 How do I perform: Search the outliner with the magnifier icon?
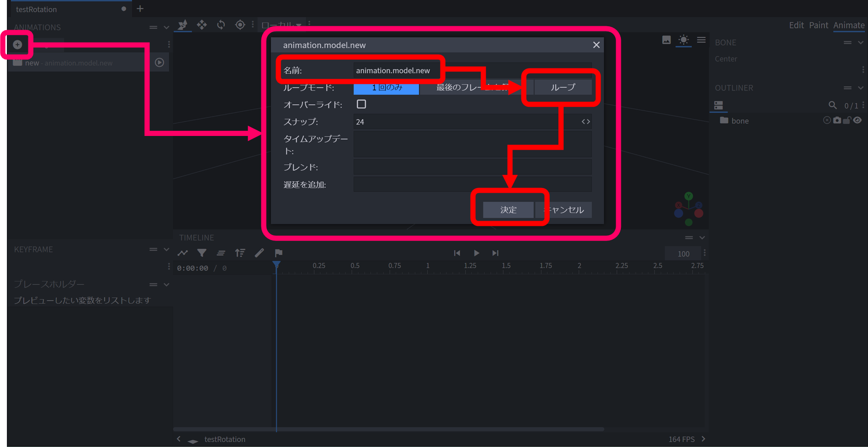pyautogui.click(x=833, y=105)
